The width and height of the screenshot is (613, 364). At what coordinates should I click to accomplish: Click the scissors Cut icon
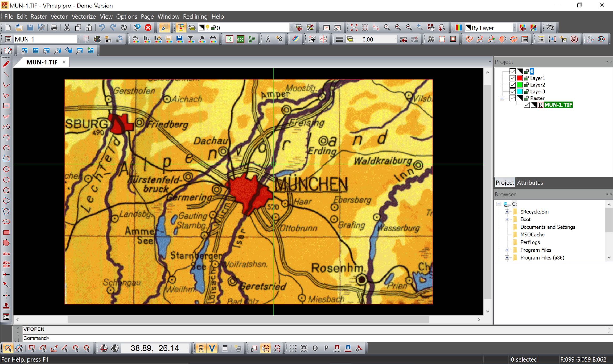coord(67,28)
